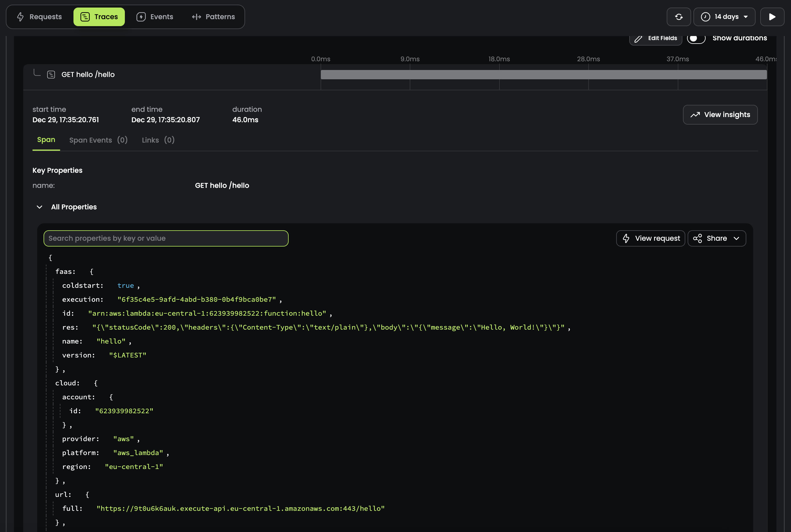Click the View insights button
This screenshot has width=791, height=532.
[x=720, y=115]
